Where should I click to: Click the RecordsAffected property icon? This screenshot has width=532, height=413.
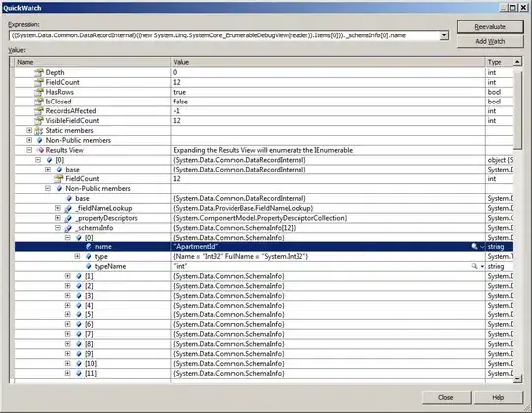[39, 111]
